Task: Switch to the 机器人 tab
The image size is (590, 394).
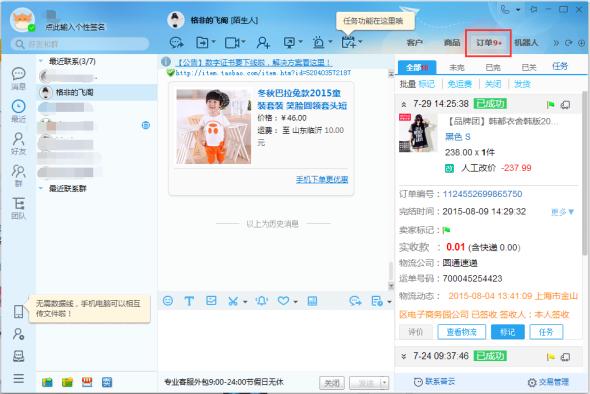Action: tap(526, 43)
